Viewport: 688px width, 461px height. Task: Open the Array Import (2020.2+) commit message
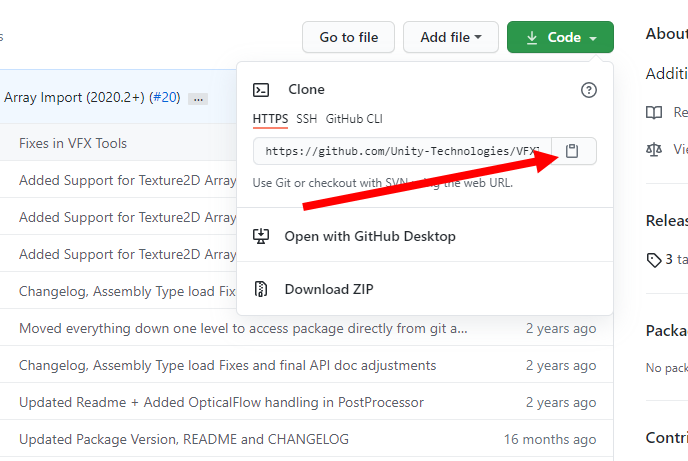[x=74, y=97]
